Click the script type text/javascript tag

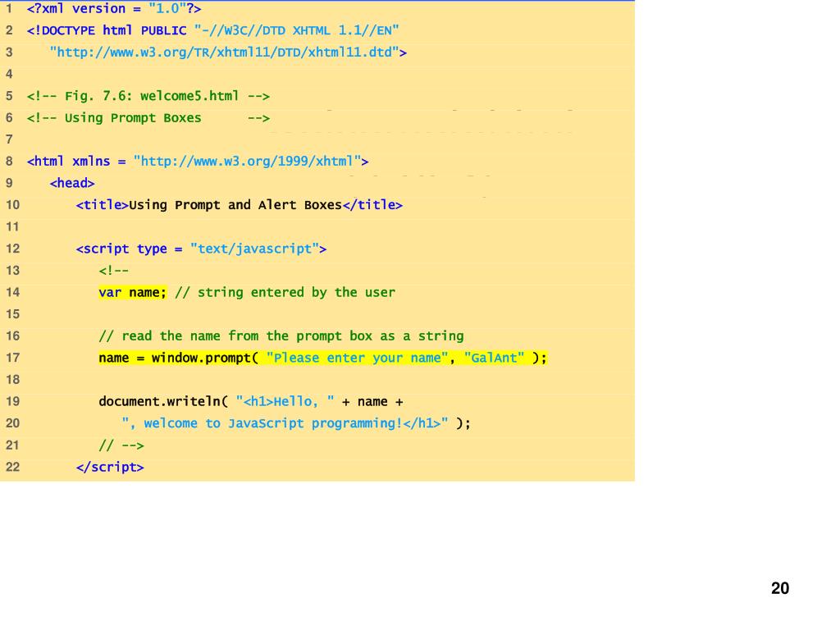[x=202, y=249]
